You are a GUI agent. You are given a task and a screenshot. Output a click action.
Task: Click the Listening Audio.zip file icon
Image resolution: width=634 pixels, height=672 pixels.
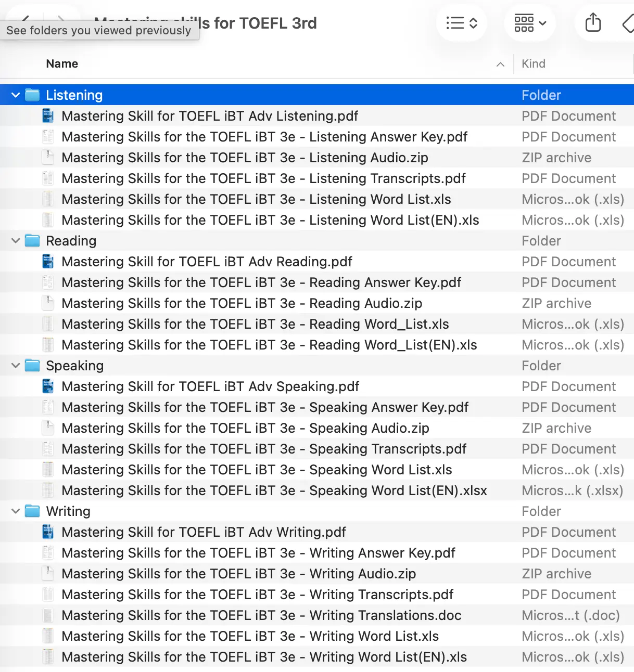click(x=48, y=158)
